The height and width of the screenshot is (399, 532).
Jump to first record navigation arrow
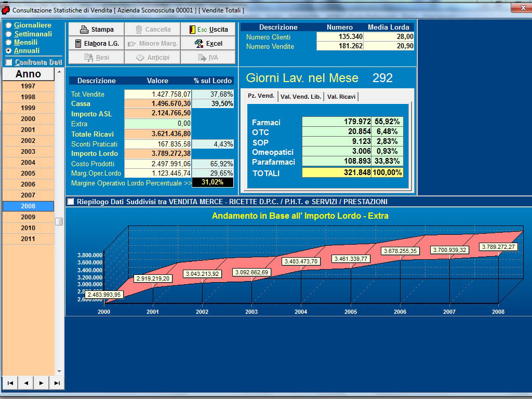coord(10,383)
